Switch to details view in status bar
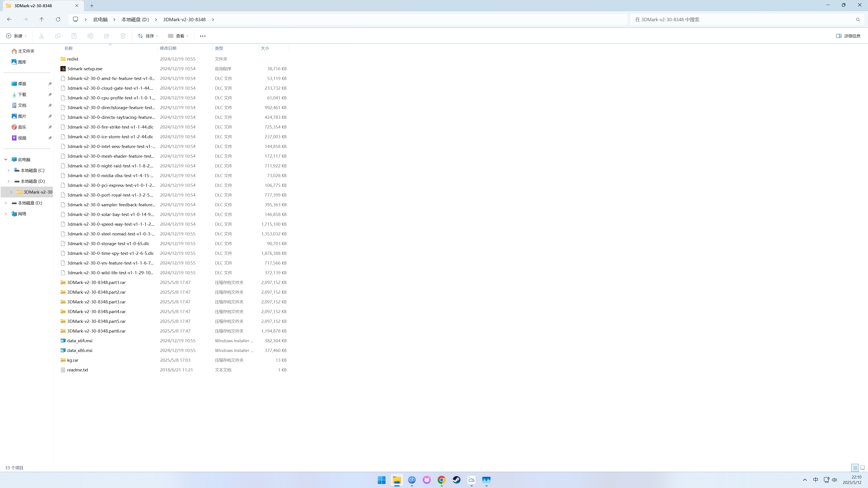This screenshot has height=488, width=868. (x=855, y=467)
